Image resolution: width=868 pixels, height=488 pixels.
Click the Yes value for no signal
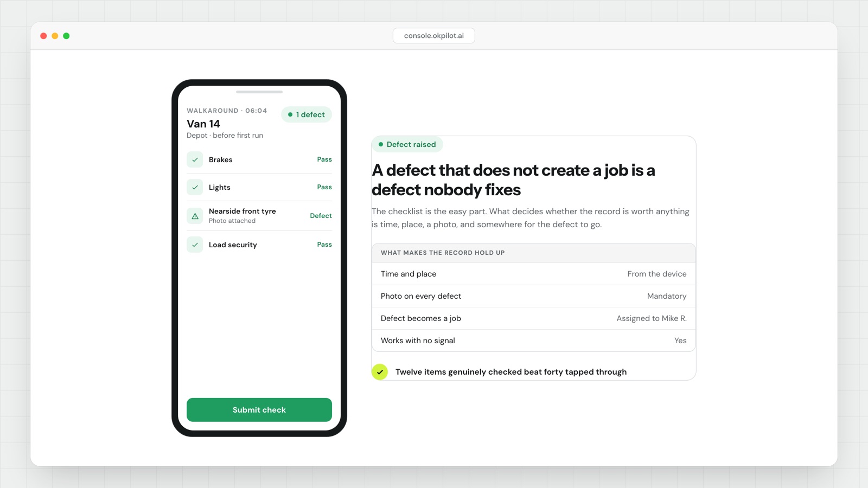[680, 341]
